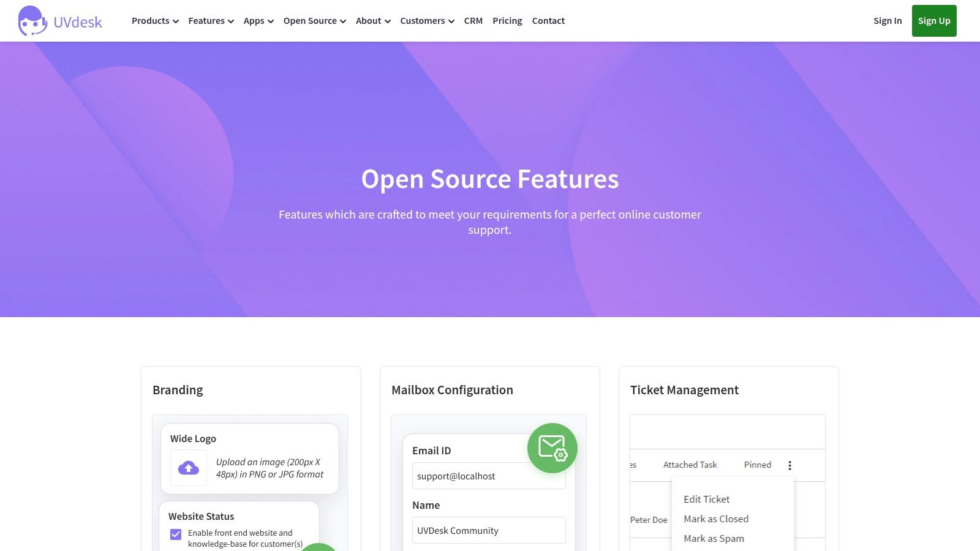Expand the Features menu
Image resolution: width=980 pixels, height=551 pixels.
[211, 21]
